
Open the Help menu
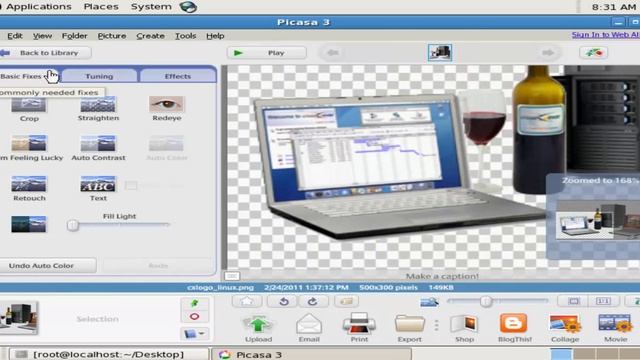click(215, 36)
